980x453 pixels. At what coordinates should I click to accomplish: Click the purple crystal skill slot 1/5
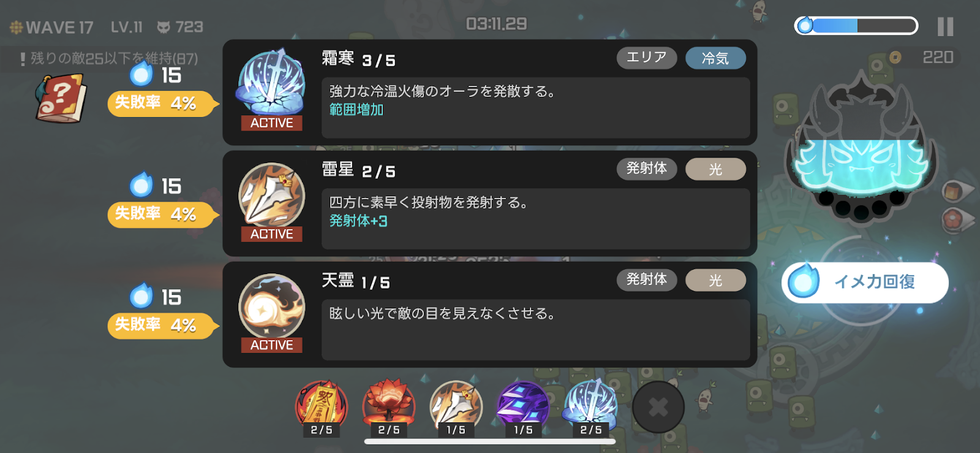tap(523, 408)
